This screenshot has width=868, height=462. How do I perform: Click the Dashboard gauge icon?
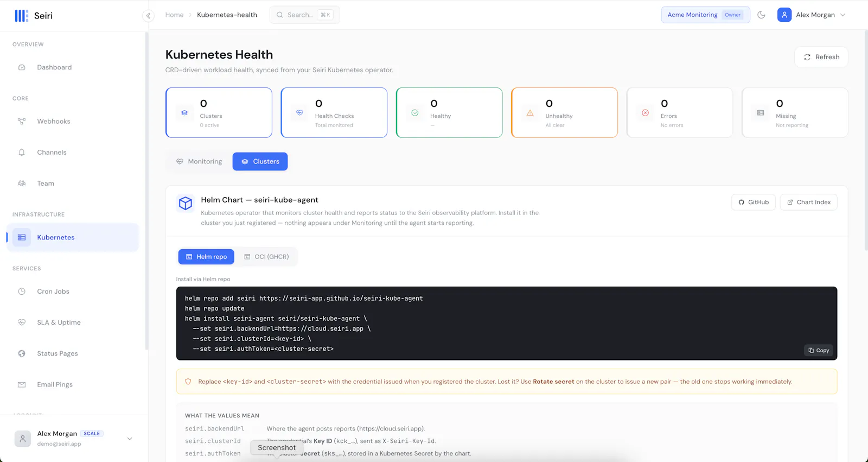pos(22,67)
